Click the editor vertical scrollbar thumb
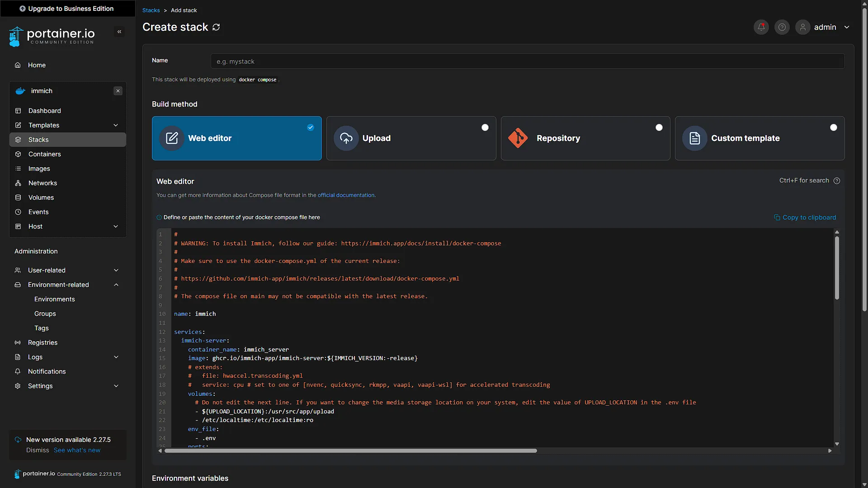Screen dimensions: 868x488 (x=837, y=267)
